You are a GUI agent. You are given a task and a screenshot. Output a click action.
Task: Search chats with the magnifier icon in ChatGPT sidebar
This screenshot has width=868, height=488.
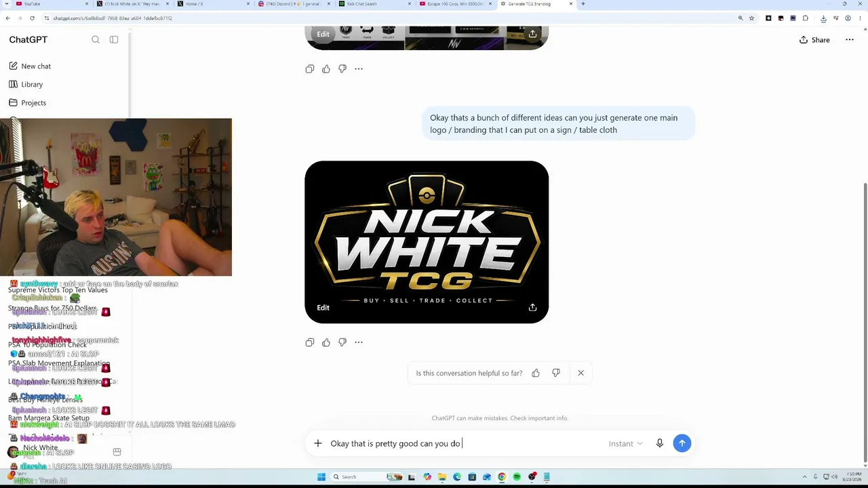(x=96, y=40)
